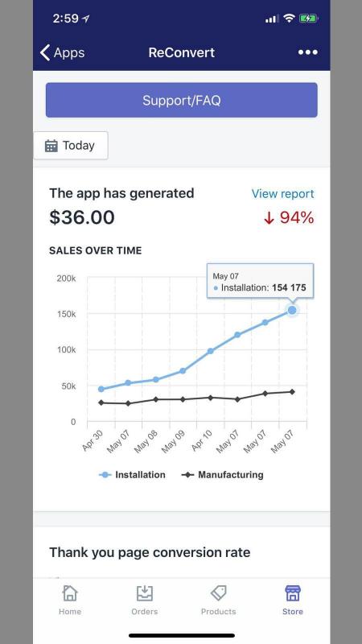This screenshot has width=362, height=644.
Task: Tap the Wi-Fi status icon
Action: (290, 18)
